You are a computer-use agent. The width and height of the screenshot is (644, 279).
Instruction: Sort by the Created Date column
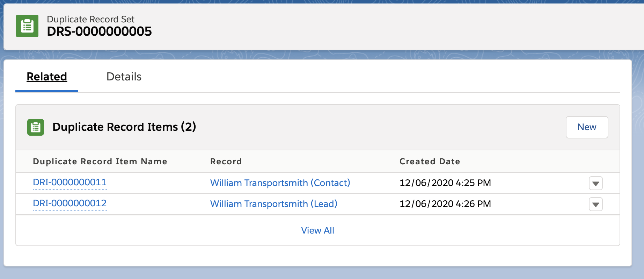pos(430,161)
